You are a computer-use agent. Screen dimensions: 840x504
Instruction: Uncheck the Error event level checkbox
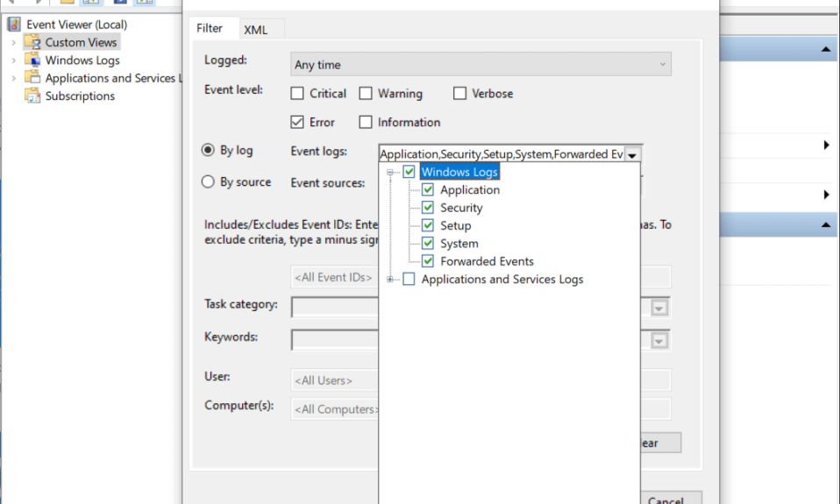tap(297, 123)
